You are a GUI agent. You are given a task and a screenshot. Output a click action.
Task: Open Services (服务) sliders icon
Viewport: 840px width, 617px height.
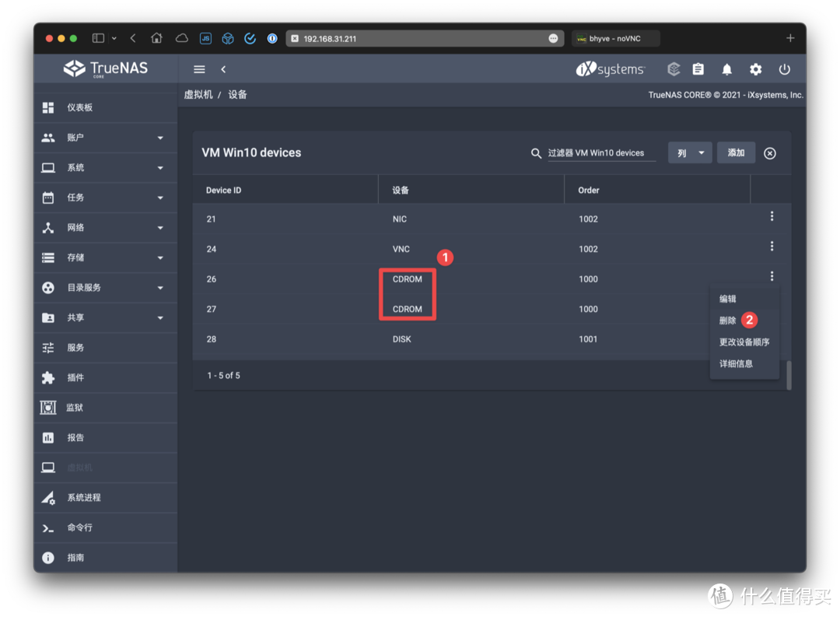click(48, 348)
